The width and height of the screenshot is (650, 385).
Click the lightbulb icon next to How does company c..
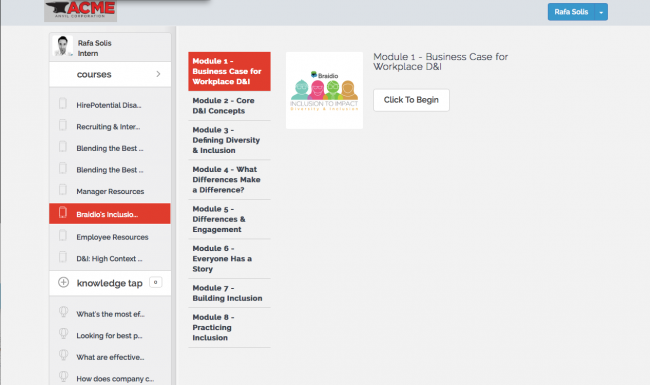coord(63,377)
